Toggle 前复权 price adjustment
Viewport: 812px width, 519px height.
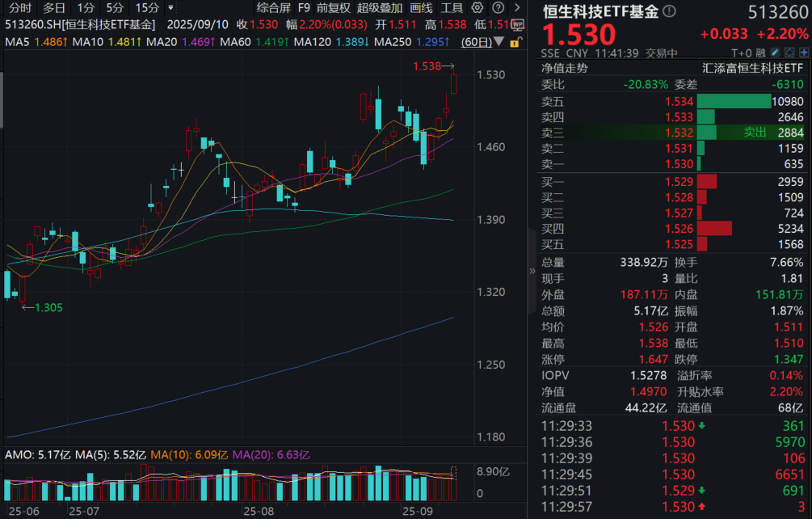pyautogui.click(x=332, y=7)
